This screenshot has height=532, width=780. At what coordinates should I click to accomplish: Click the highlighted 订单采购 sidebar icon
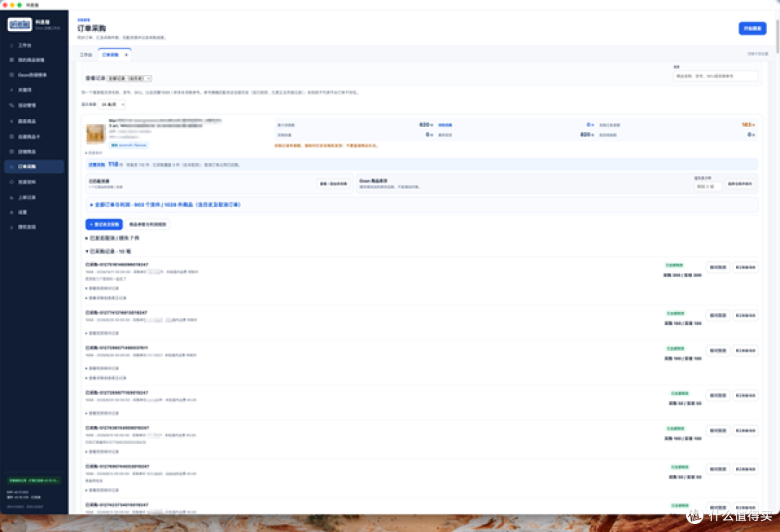click(12, 167)
